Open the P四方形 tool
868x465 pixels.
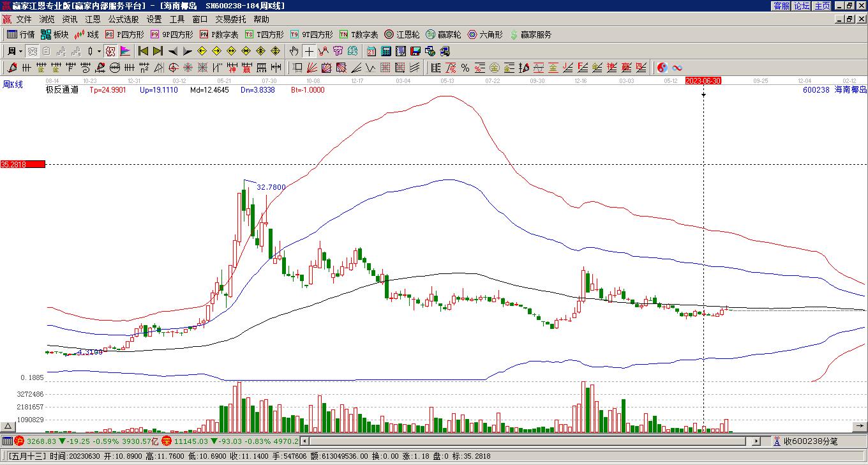(x=124, y=34)
